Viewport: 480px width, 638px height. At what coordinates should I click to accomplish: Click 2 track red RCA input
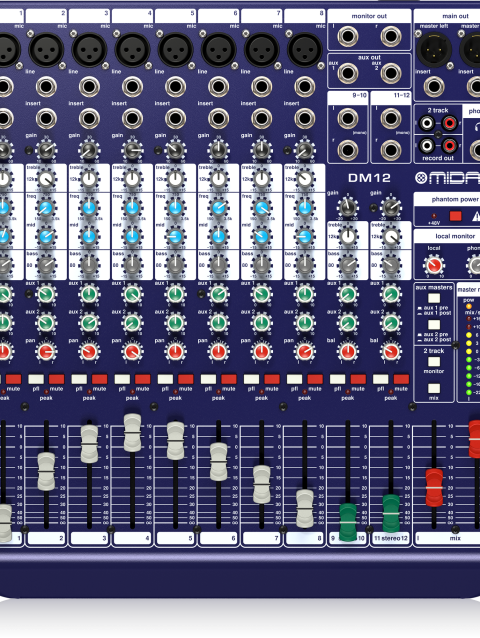click(x=449, y=122)
